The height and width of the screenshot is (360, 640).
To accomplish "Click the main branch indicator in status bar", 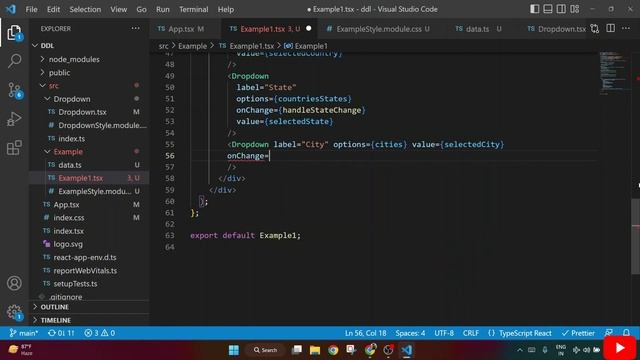I will coord(24,333).
